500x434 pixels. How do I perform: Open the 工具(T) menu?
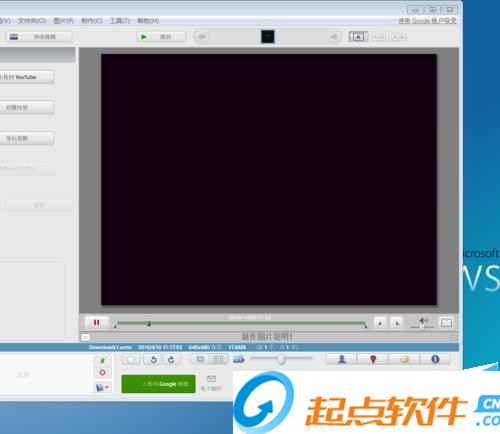pyautogui.click(x=120, y=21)
